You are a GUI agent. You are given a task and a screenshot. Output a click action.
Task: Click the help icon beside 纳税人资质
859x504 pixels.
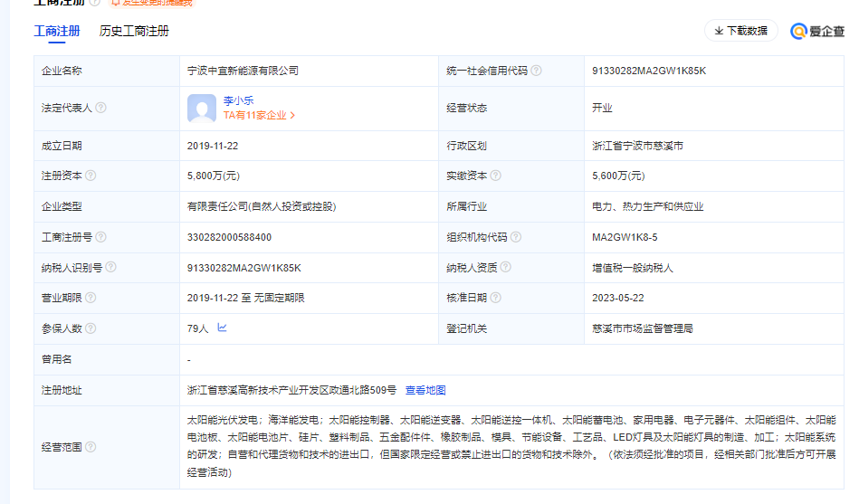tap(506, 268)
